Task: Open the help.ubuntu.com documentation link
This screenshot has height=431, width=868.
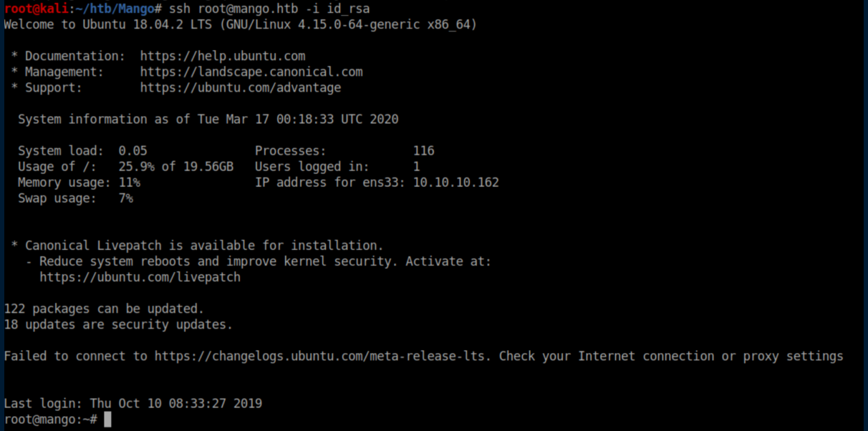Action: (222, 56)
